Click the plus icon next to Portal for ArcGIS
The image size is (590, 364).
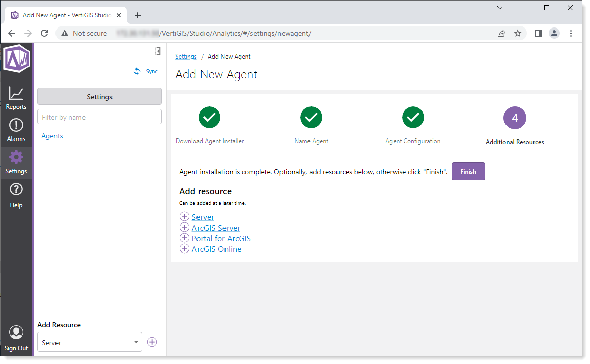[x=184, y=238]
